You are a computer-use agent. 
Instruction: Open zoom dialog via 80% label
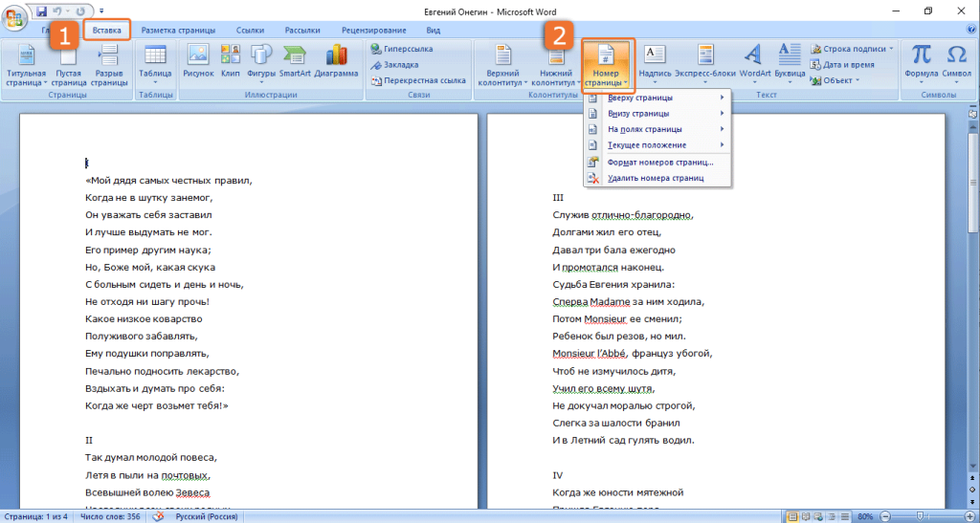[864, 516]
